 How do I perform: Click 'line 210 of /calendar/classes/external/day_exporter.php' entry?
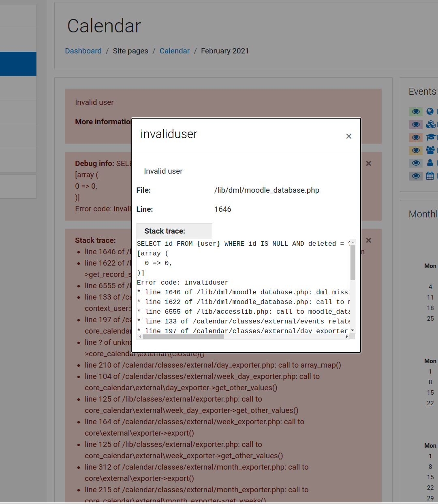(213, 365)
